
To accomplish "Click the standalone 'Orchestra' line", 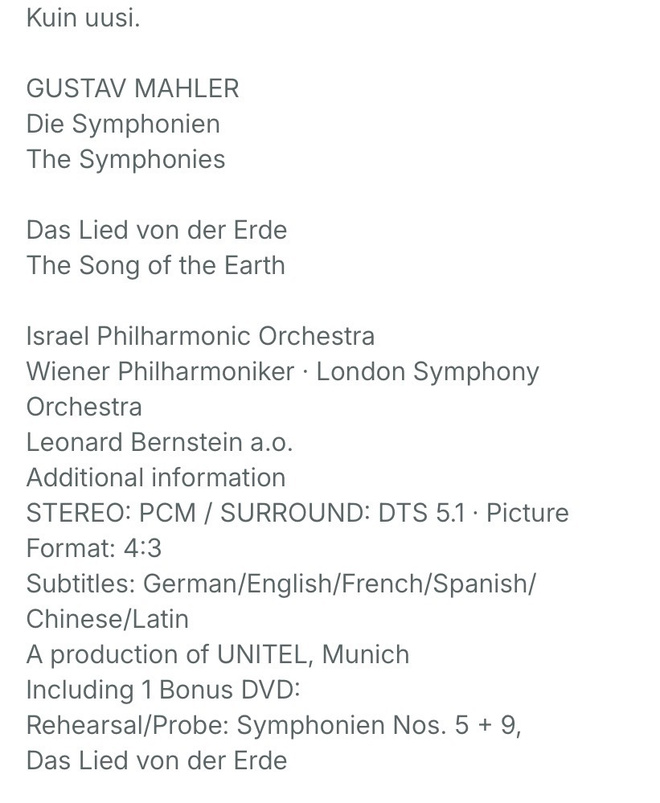I will pos(84,407).
